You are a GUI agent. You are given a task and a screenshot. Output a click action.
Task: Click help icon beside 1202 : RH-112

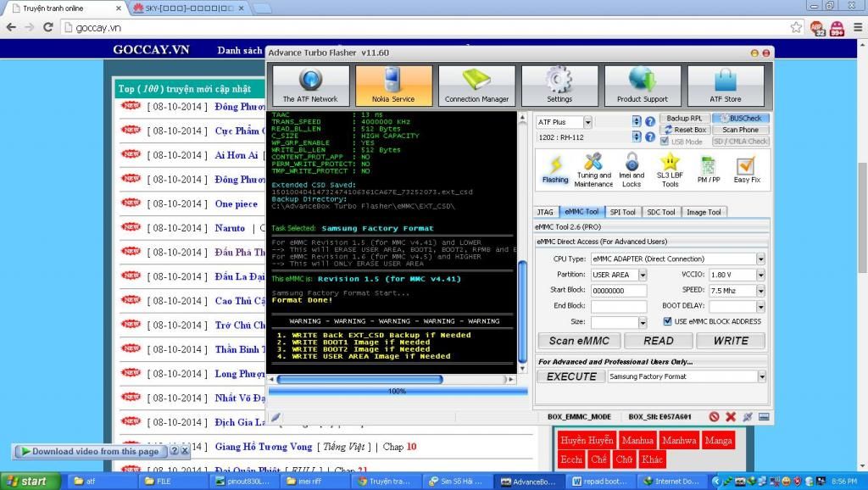650,136
